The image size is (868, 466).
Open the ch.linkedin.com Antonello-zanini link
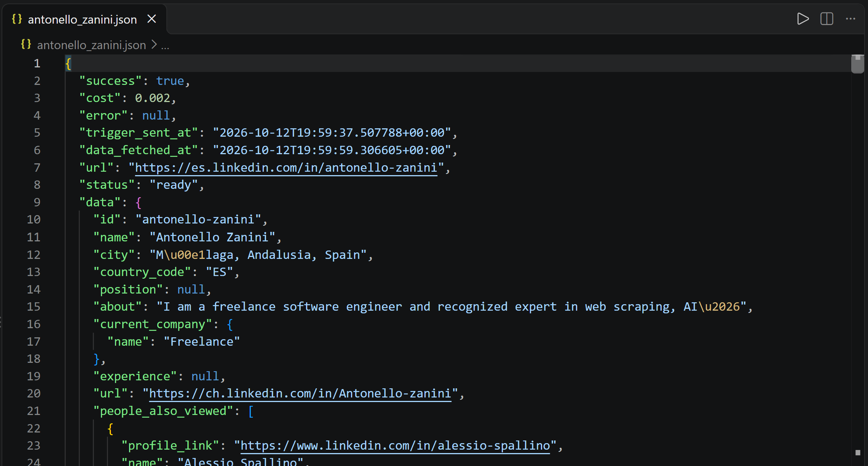pos(300,393)
